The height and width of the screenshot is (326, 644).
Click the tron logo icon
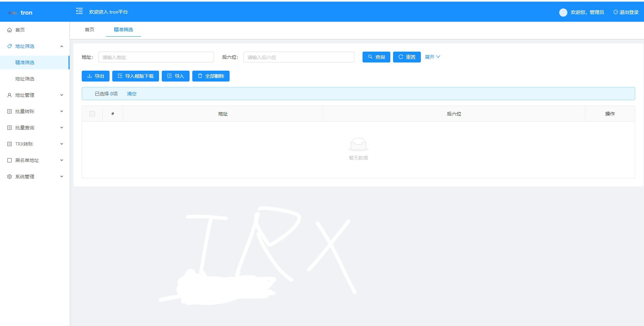[13, 13]
